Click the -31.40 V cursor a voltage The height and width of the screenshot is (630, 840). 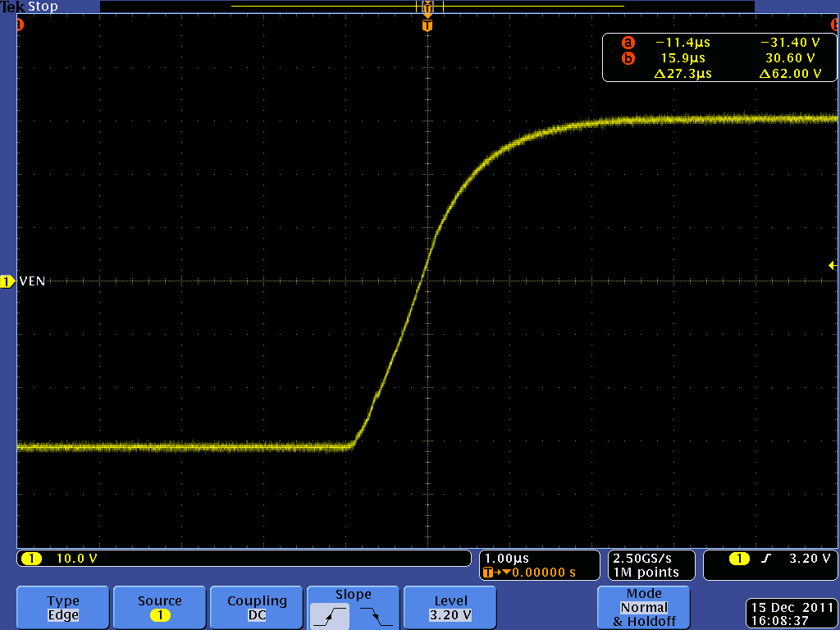point(790,43)
